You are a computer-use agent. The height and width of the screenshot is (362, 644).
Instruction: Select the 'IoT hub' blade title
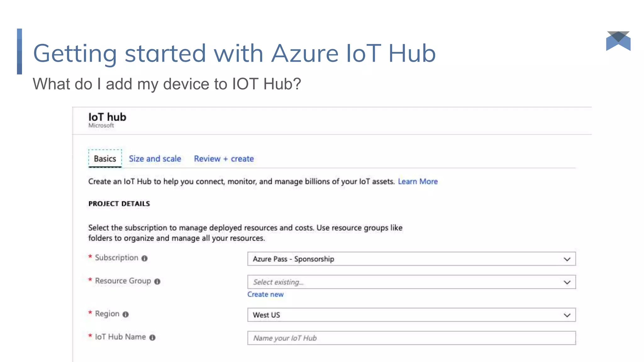[107, 117]
